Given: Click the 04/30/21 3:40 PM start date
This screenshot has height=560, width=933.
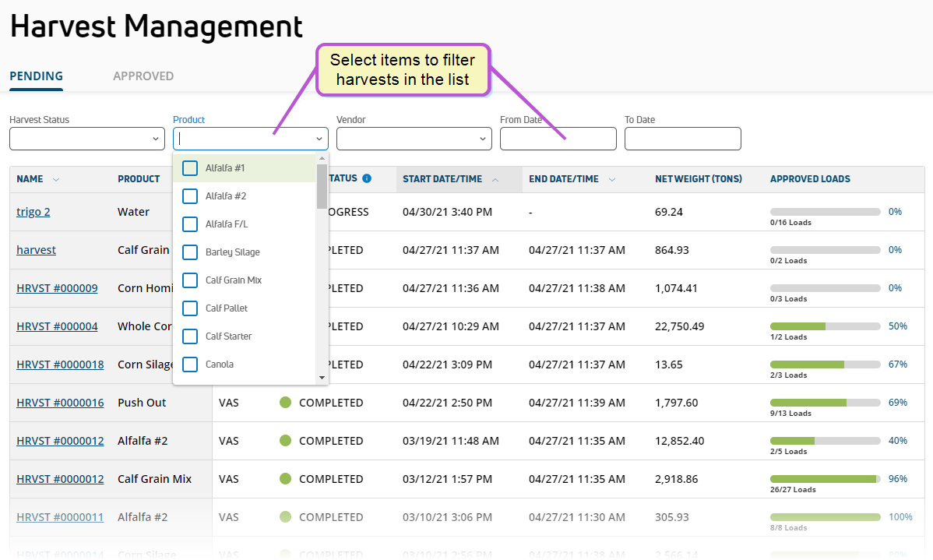Looking at the screenshot, I should coord(448,212).
